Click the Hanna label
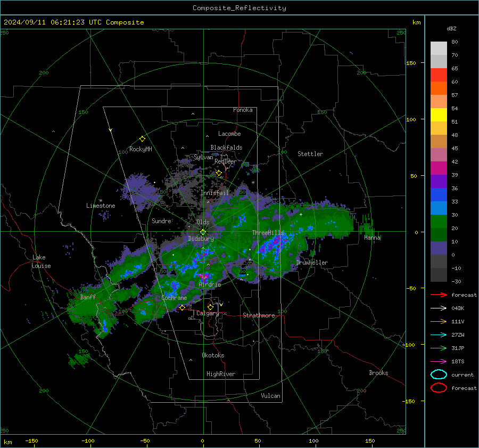Viewport: 479px width, 448px height. point(372,238)
